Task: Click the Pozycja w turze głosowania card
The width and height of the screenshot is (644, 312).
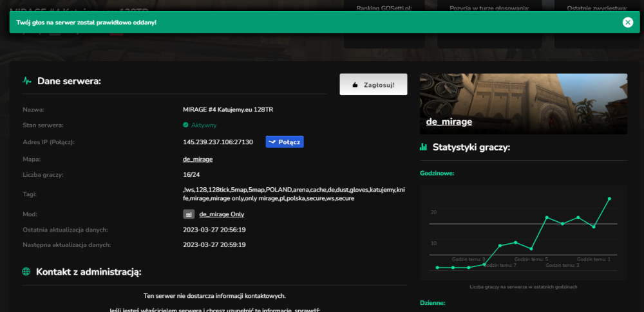Action: tap(489, 24)
